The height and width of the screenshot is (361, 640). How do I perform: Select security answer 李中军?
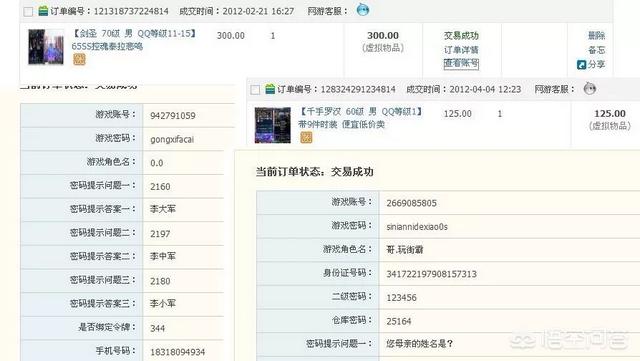[x=162, y=256]
